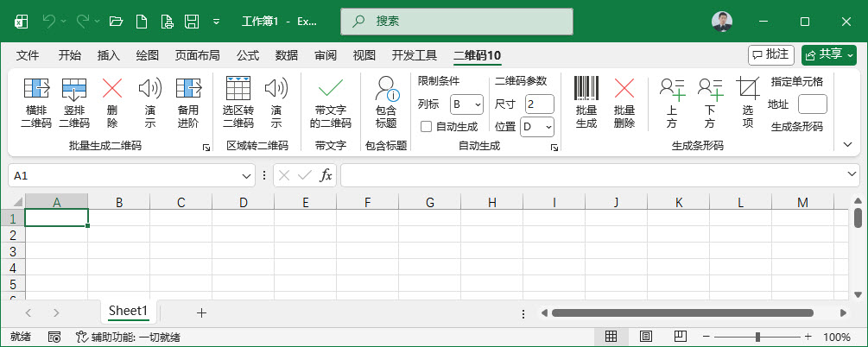Expand the Name Box dropdown arrow
The width and height of the screenshot is (868, 347).
(248, 175)
